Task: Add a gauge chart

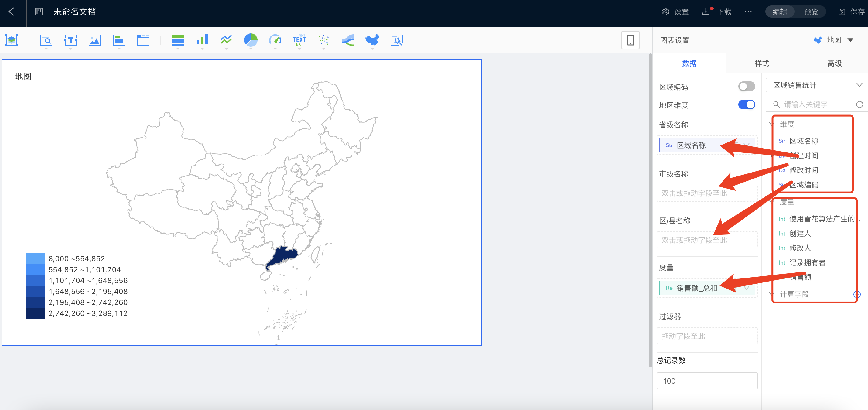Action: 275,40
